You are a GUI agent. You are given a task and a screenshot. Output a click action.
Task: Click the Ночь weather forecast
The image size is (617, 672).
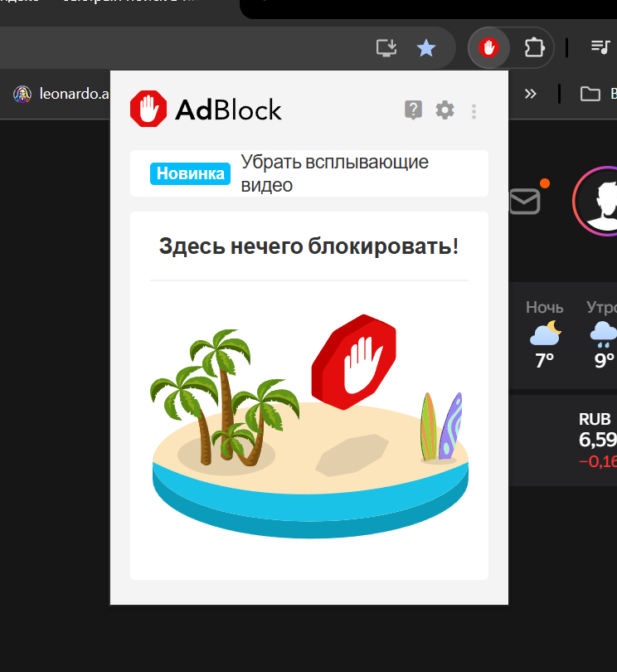pyautogui.click(x=545, y=334)
